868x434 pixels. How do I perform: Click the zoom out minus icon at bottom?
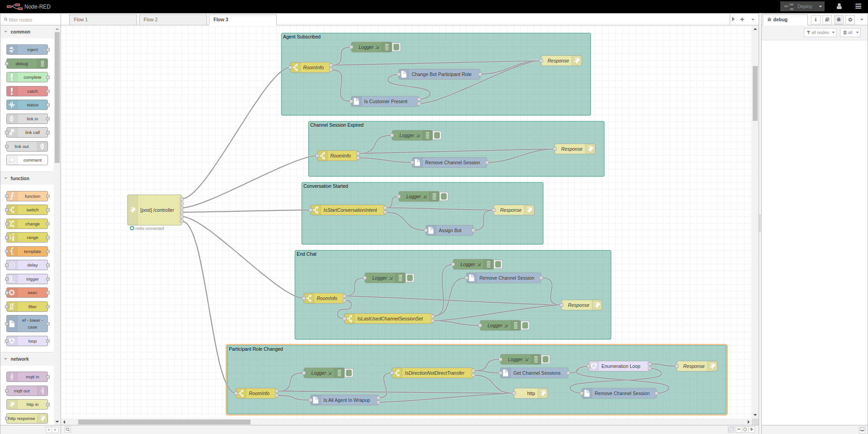click(739, 429)
